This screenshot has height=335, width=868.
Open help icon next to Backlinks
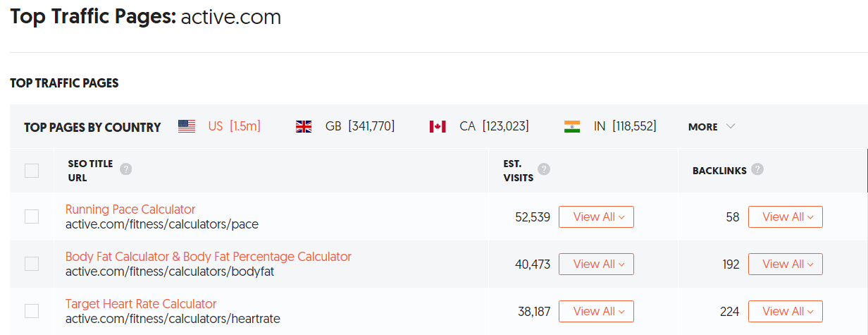(757, 169)
